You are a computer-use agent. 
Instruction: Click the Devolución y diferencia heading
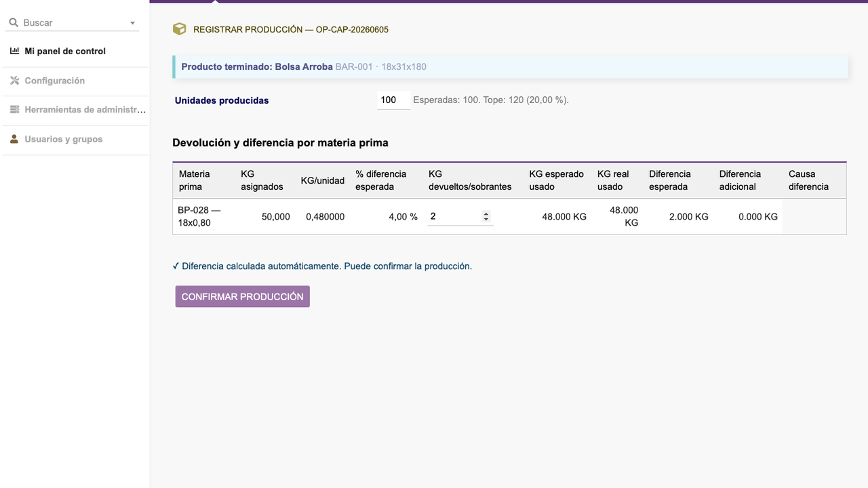click(280, 143)
